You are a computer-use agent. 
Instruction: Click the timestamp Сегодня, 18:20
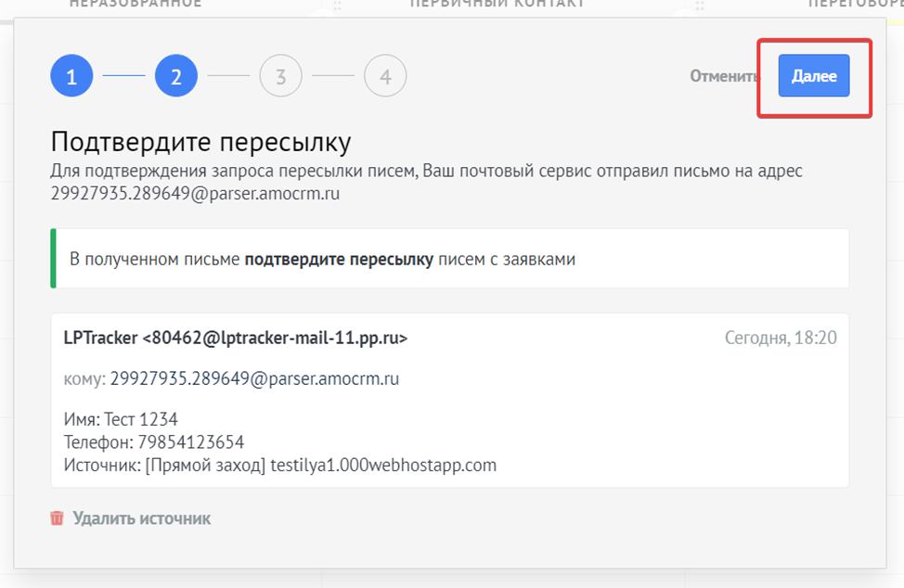(x=781, y=338)
